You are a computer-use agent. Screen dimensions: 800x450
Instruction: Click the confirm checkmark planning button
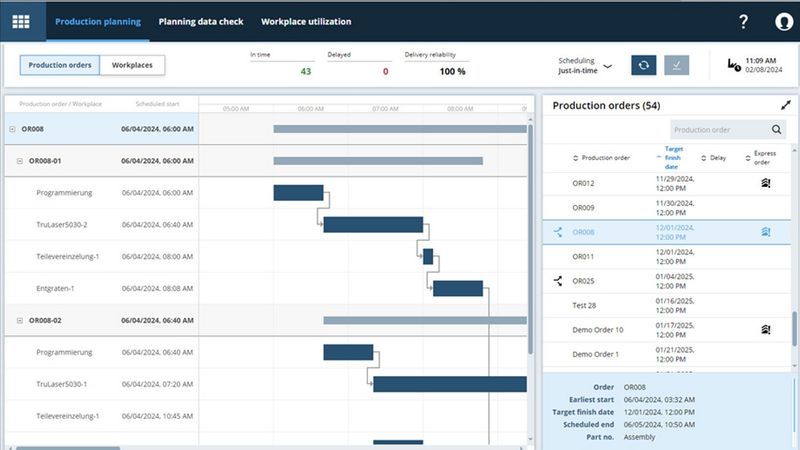(x=677, y=65)
